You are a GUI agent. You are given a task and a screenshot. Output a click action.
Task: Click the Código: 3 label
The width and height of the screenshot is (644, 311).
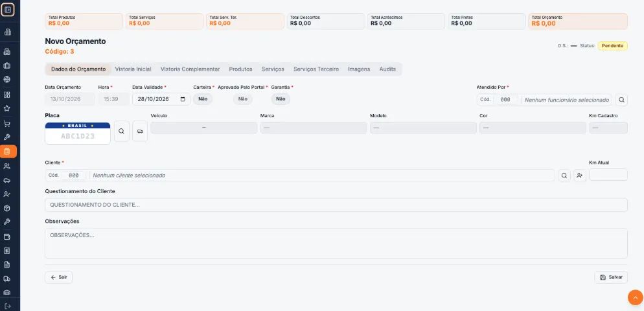coord(60,52)
